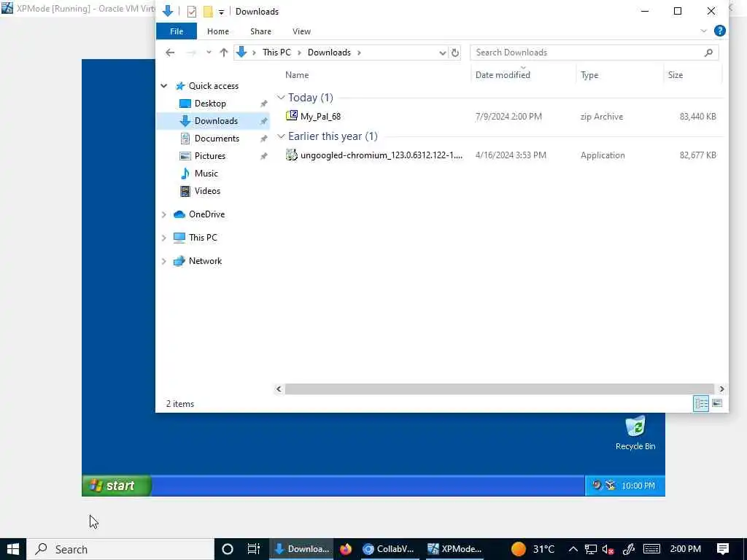Open Recycle Bin on XP desktop
The height and width of the screenshot is (560, 747).
(x=635, y=432)
